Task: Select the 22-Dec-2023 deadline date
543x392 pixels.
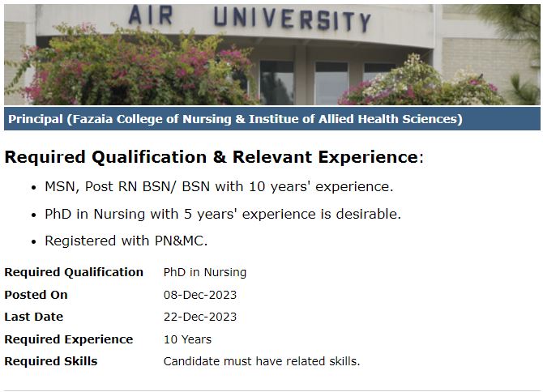Action: click(200, 317)
